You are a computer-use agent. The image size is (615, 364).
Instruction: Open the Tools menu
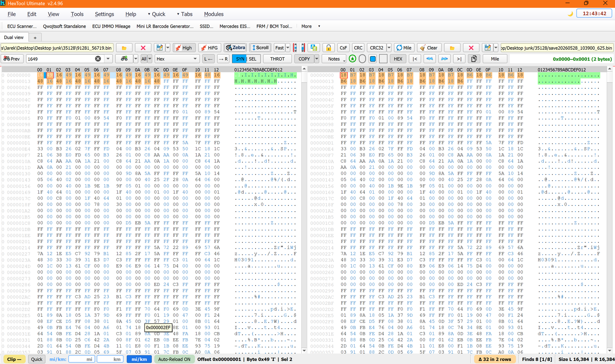pyautogui.click(x=77, y=14)
